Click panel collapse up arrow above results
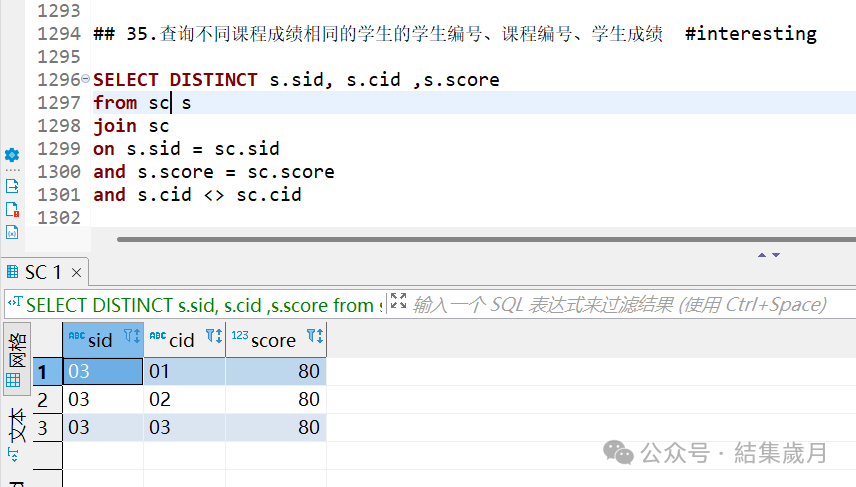Image resolution: width=856 pixels, height=487 pixels. pos(762,255)
